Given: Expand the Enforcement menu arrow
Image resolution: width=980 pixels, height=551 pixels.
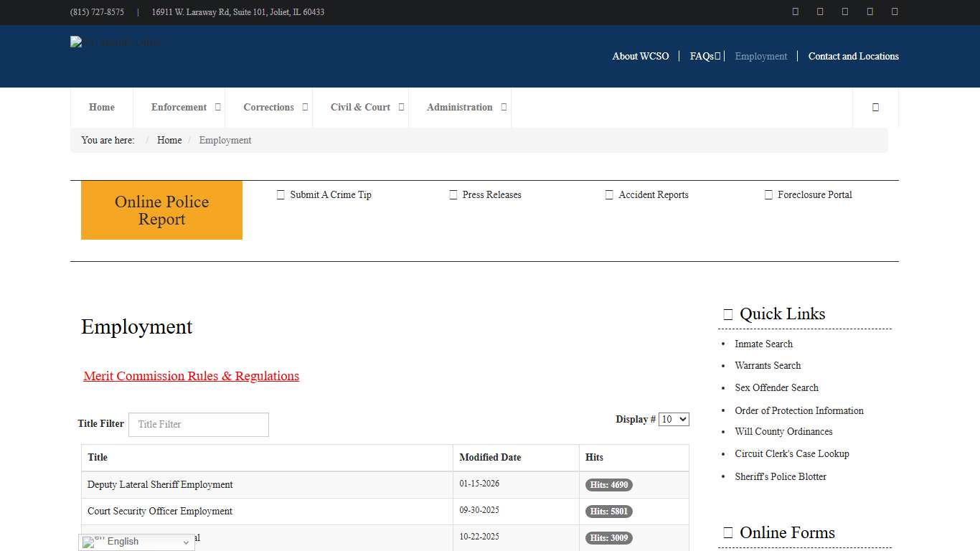Looking at the screenshot, I should (x=218, y=107).
